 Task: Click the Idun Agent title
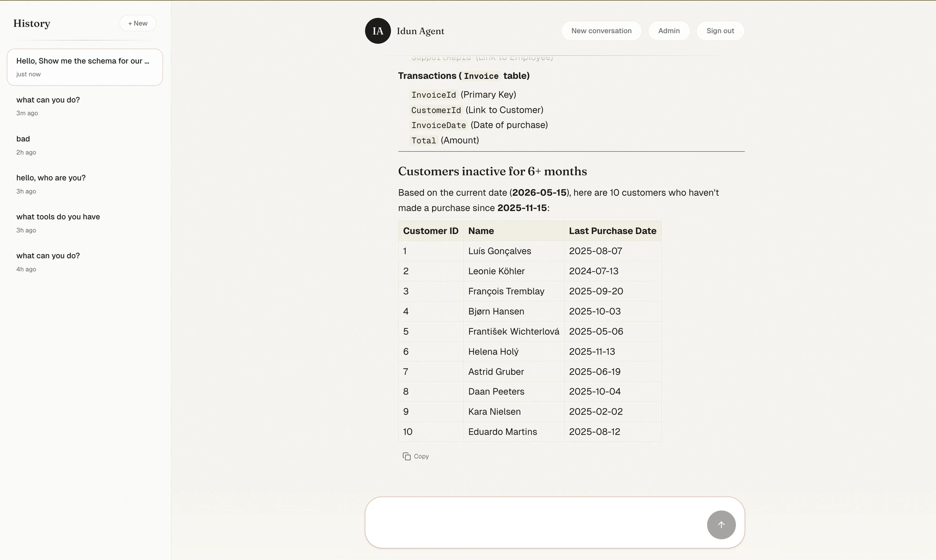coord(420,31)
